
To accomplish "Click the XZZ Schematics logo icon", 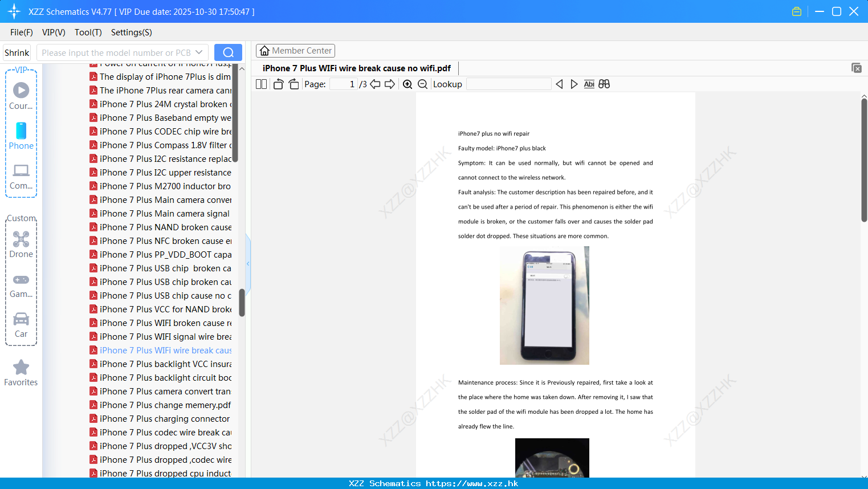I will pyautogui.click(x=14, y=11).
